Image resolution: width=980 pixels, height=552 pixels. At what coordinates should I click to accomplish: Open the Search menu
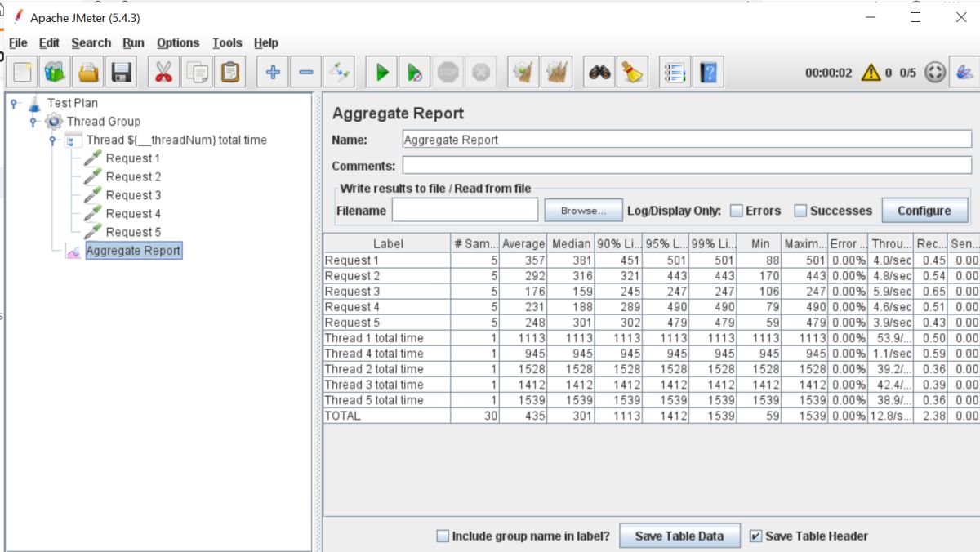pos(91,43)
